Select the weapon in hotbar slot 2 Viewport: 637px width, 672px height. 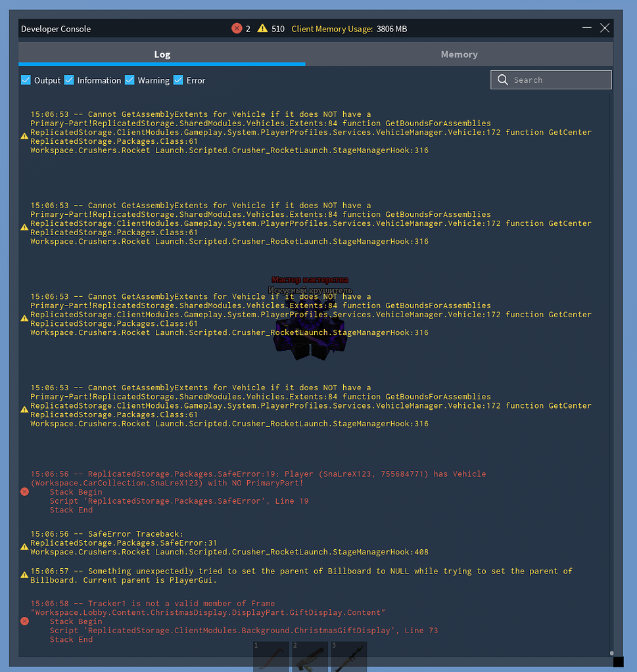click(310, 657)
